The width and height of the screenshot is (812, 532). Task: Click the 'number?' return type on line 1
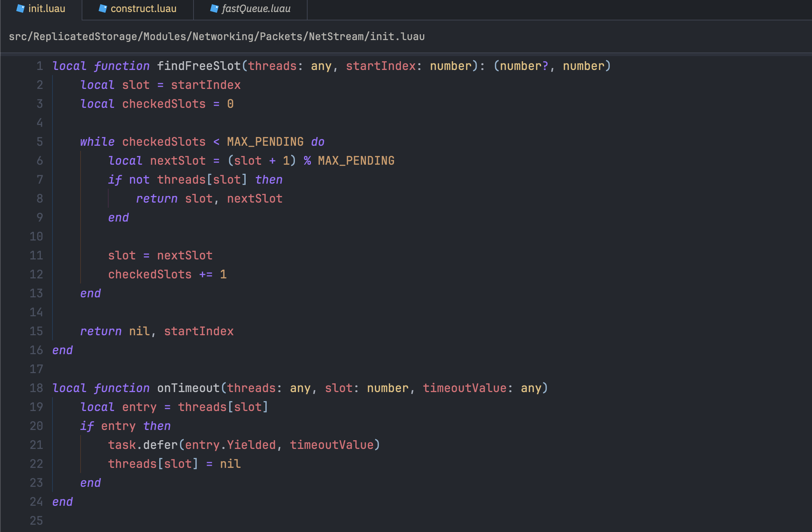coord(524,66)
